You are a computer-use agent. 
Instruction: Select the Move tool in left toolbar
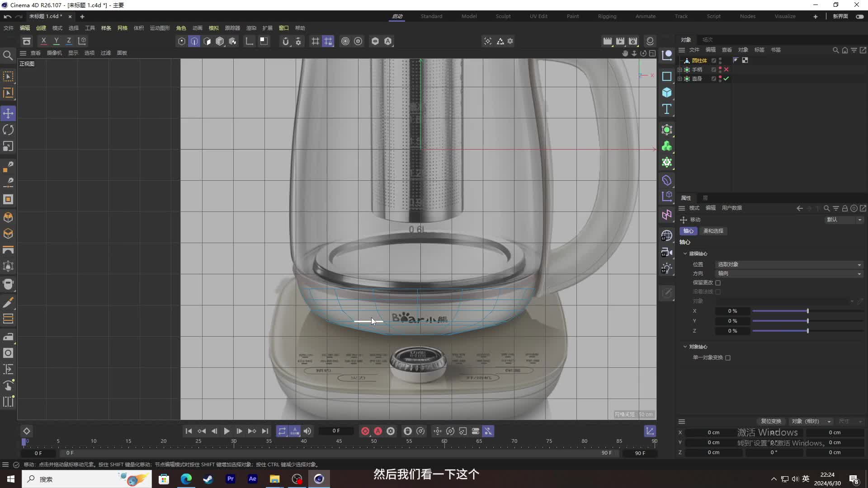pos(8,113)
